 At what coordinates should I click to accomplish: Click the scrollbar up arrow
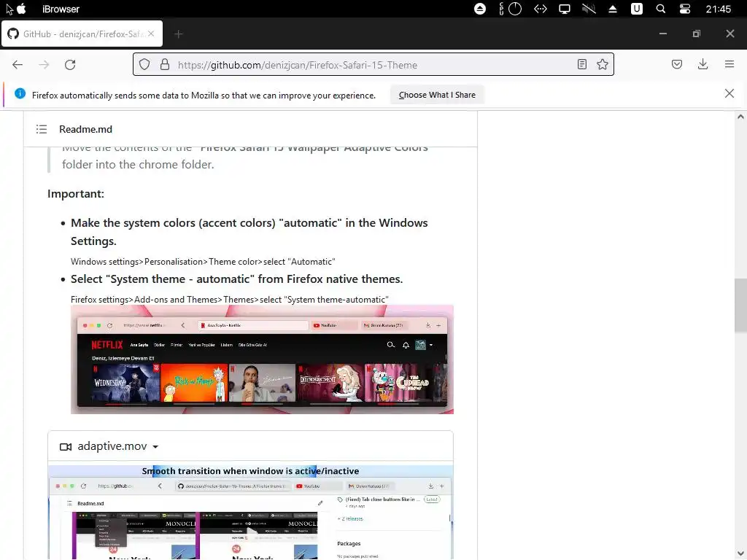[740, 117]
